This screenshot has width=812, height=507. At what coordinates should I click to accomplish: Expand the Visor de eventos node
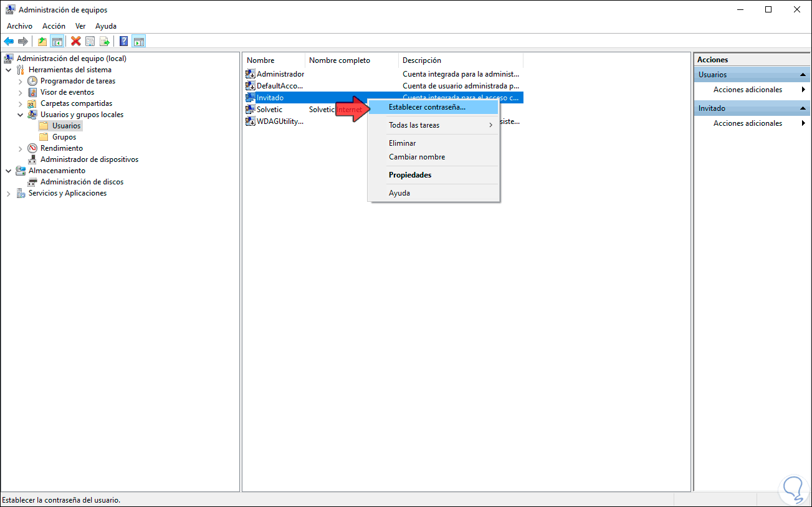tap(21, 92)
